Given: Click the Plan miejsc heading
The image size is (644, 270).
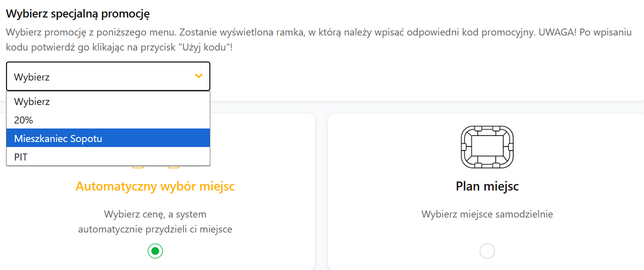Looking at the screenshot, I should [487, 186].
